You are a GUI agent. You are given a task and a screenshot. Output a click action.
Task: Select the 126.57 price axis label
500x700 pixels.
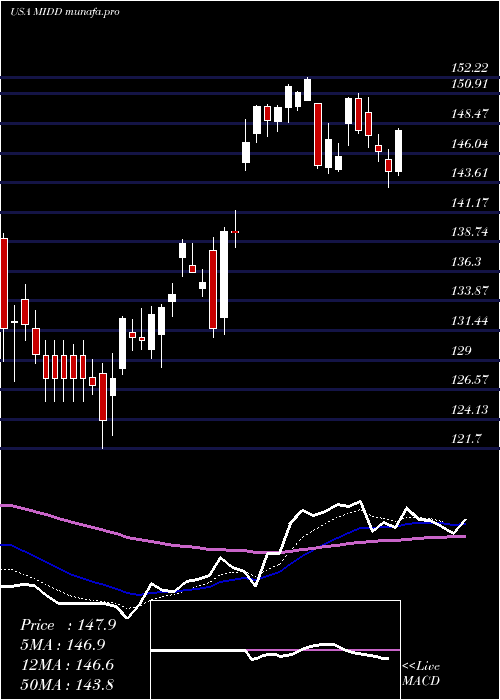[x=469, y=380]
